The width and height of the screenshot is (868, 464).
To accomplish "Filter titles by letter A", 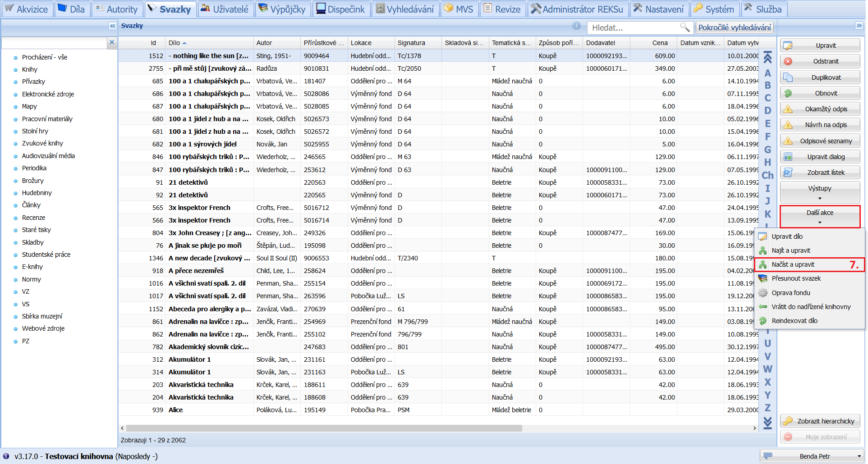I will coord(767,73).
